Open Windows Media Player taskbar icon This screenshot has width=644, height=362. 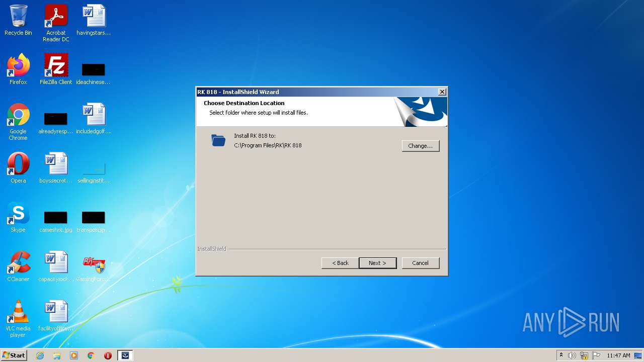tap(74, 355)
